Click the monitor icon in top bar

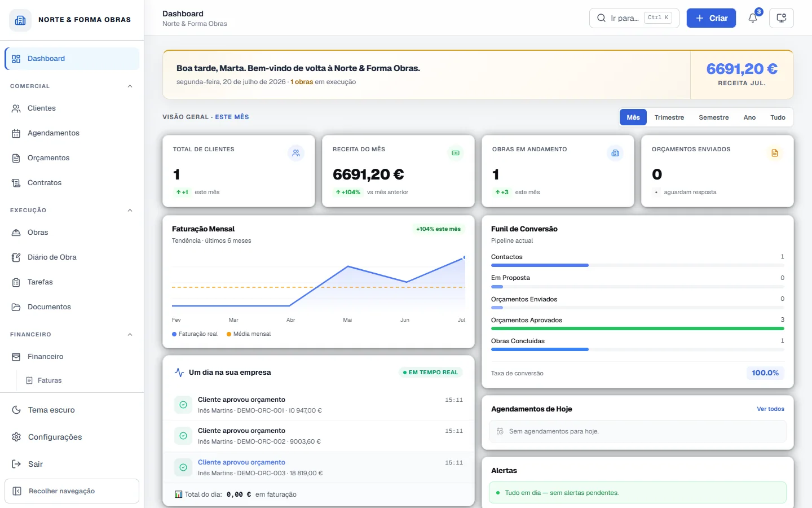coord(782,18)
